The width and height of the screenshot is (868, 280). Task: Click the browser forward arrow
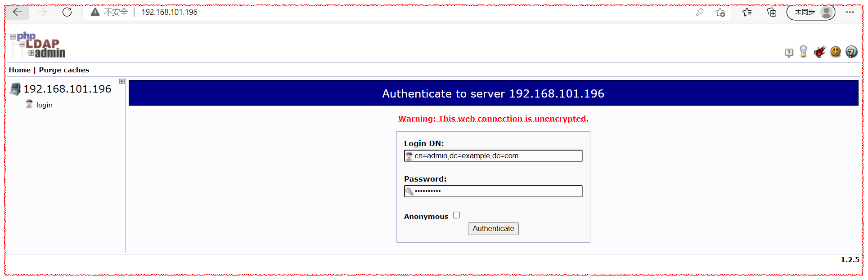42,12
